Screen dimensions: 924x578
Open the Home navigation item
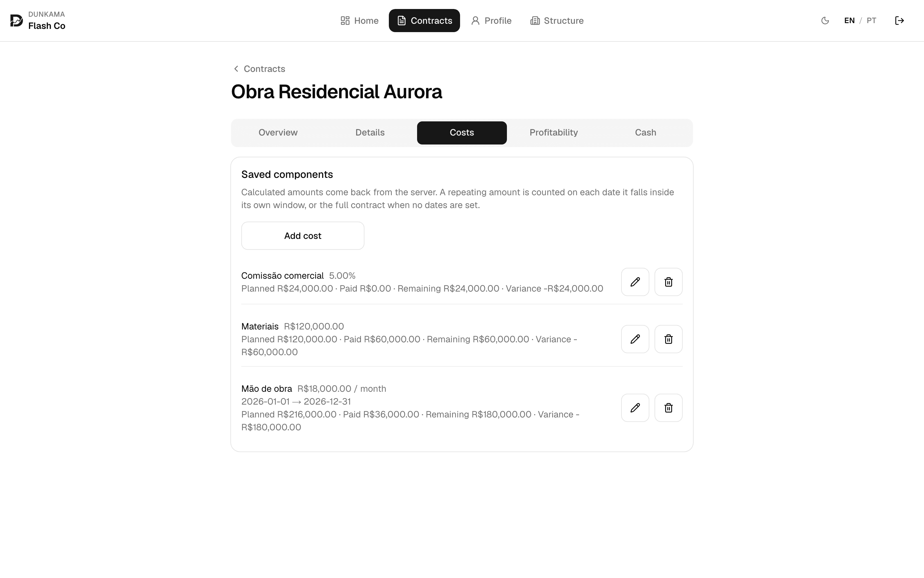click(359, 21)
